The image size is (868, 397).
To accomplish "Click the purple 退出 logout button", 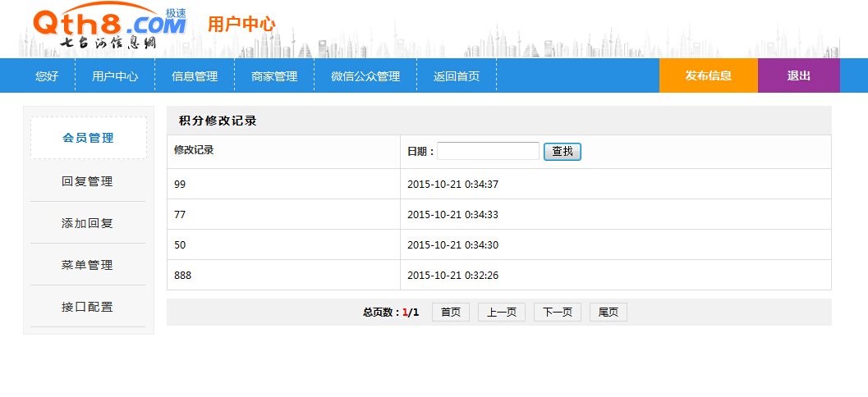I will pyautogui.click(x=798, y=75).
